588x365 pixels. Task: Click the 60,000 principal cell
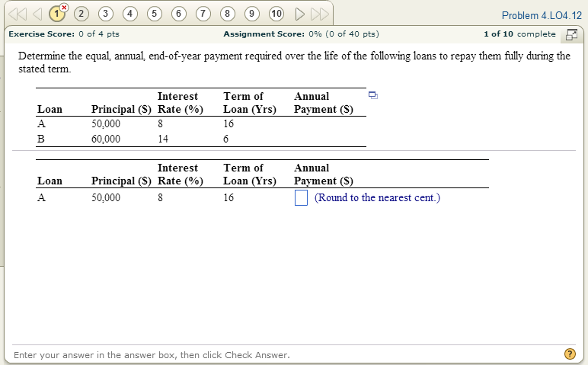point(106,139)
